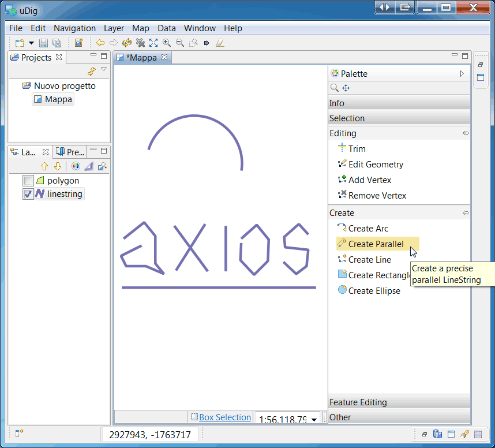This screenshot has width=495, height=448.
Task: Select the Trim tool
Action: tap(352, 148)
